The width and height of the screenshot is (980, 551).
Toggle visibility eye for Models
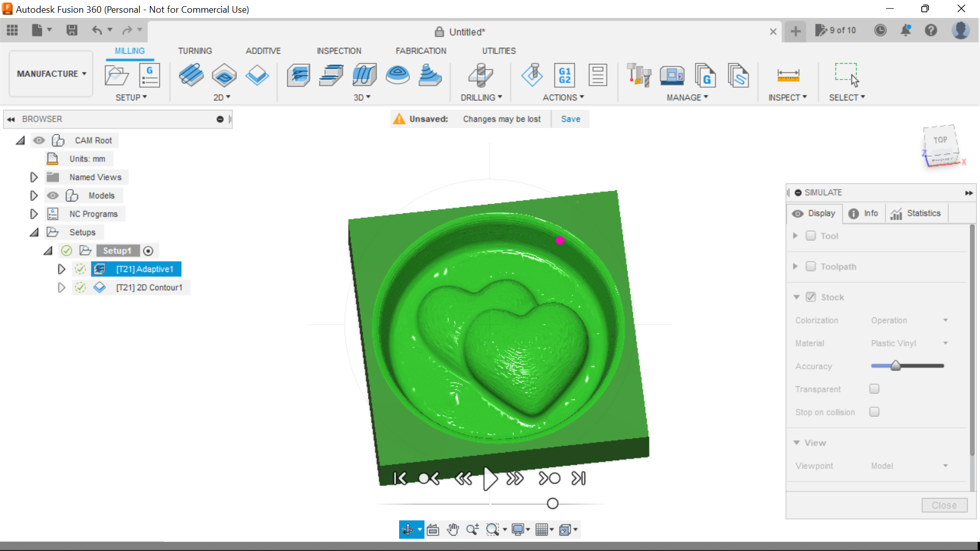tap(53, 196)
